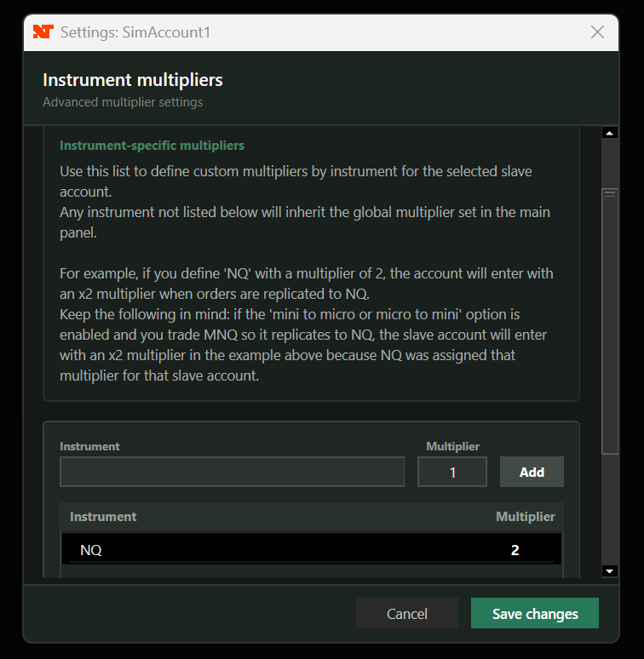This screenshot has height=659, width=644.
Task: Click the Advanced multiplier settings subtitle
Action: (123, 102)
